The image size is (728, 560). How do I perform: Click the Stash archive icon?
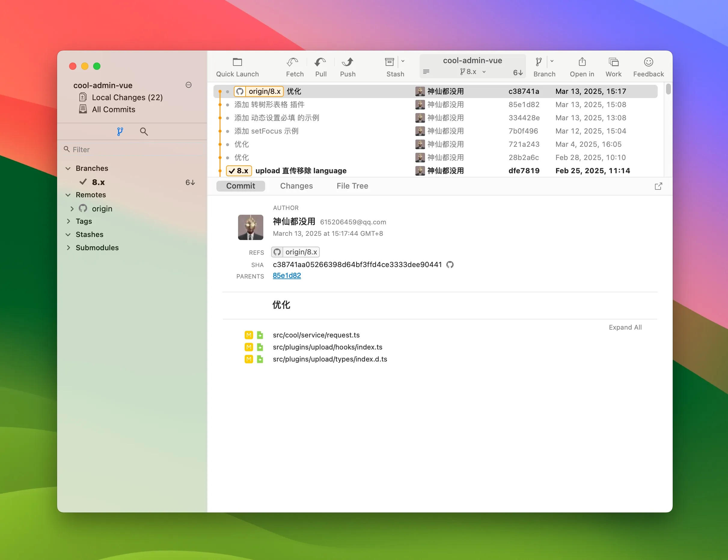389,62
